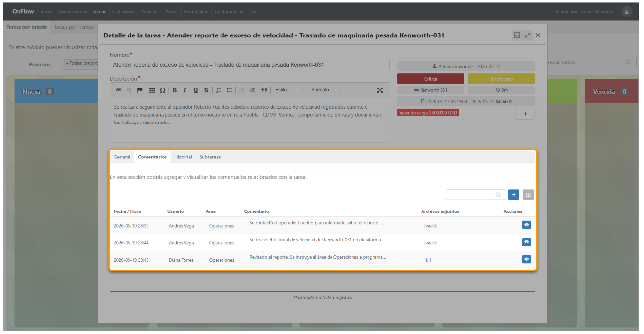The height and width of the screenshot is (334, 644).
Task: Apply block quote formatting
Action: [x=264, y=90]
